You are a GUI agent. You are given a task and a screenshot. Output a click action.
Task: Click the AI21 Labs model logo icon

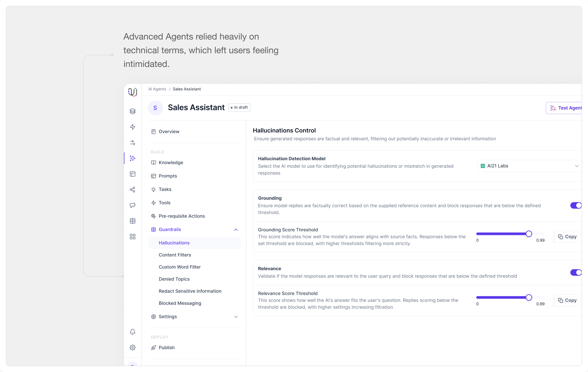483,166
